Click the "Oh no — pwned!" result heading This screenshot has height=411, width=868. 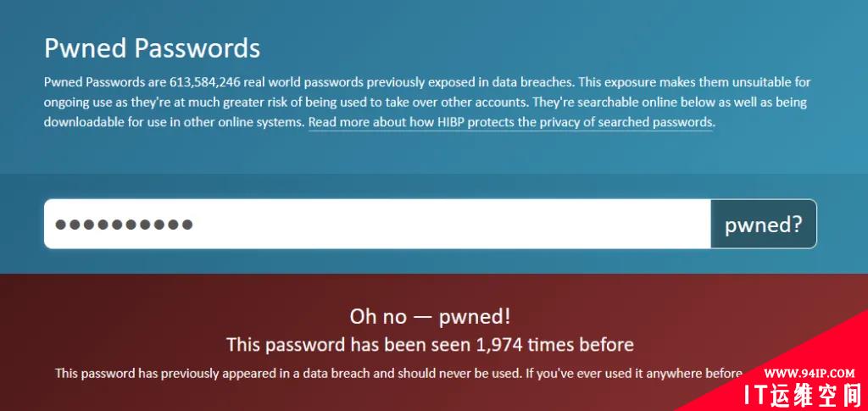430,317
